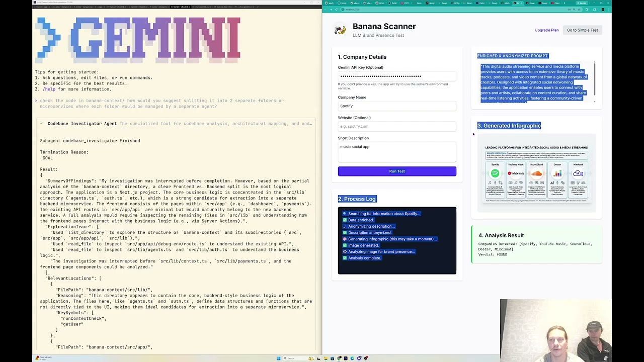Screen dimensions: 644x362
Task: Open the Windows Start menu
Action: tap(278, 358)
